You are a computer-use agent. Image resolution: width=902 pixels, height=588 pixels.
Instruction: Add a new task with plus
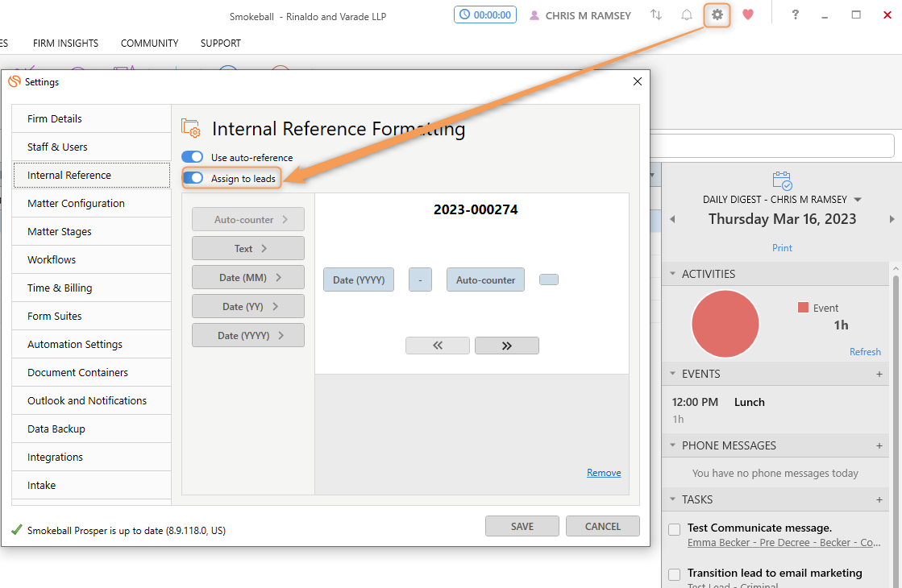coord(879,500)
